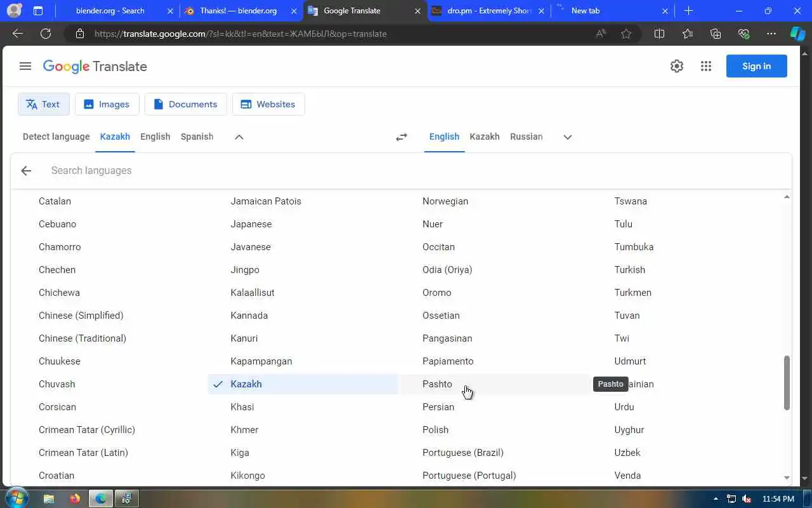
Task: Open the Google Translate main menu hamburger
Action: (25, 66)
